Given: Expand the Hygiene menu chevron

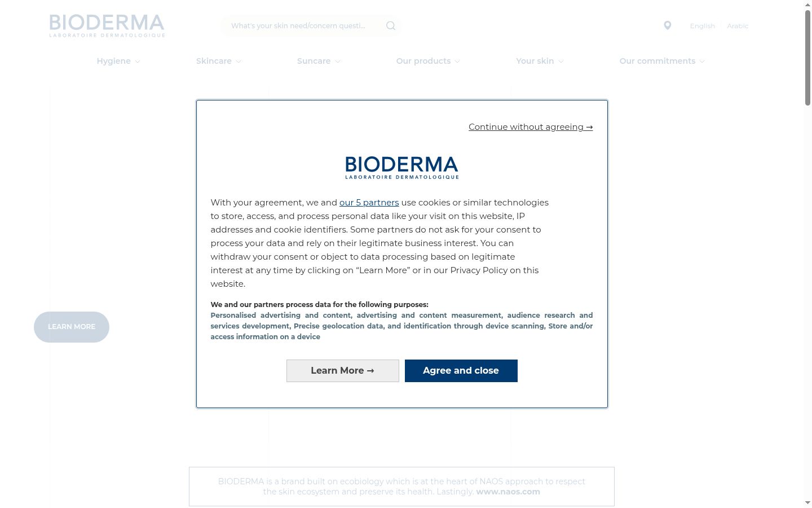Looking at the screenshot, I should 138,62.
